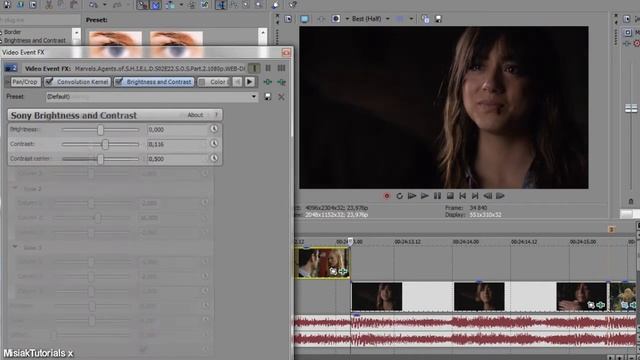The image size is (640, 360).
Task: Click the help question mark beside About
Action: point(216,115)
